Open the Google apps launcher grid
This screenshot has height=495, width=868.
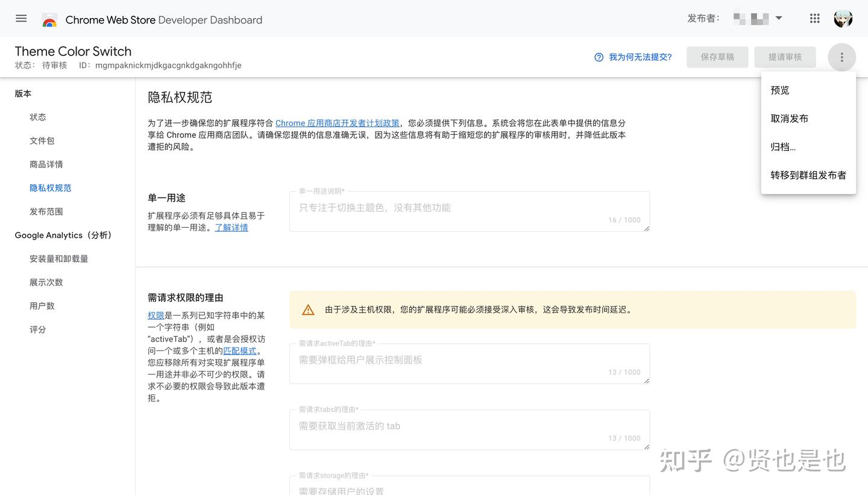(814, 18)
